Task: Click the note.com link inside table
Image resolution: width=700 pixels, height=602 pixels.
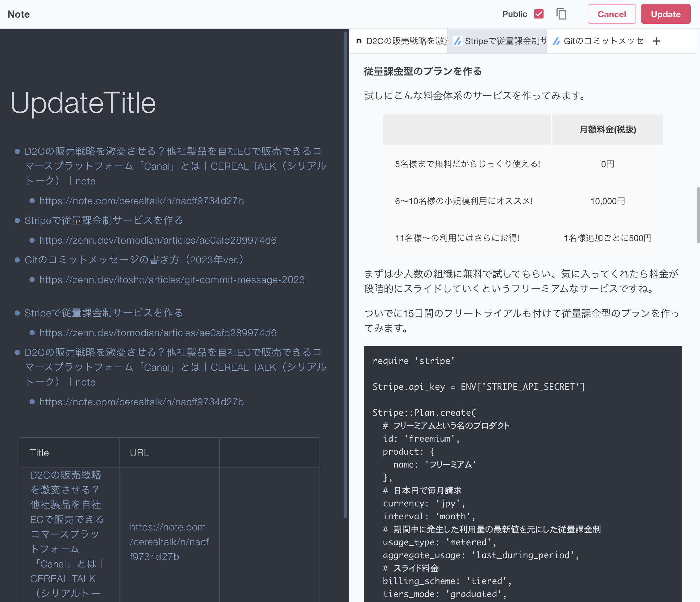Action: tap(169, 542)
